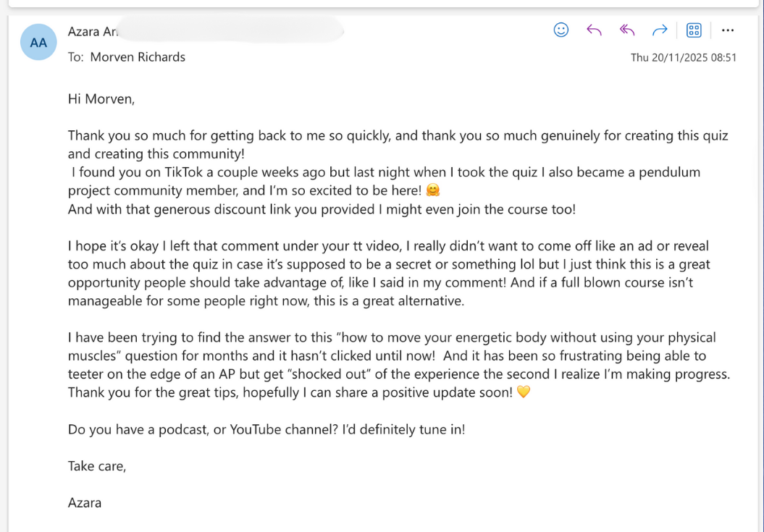This screenshot has width=764, height=532.
Task: Click the Reply All arrow icon
Action: click(x=627, y=30)
